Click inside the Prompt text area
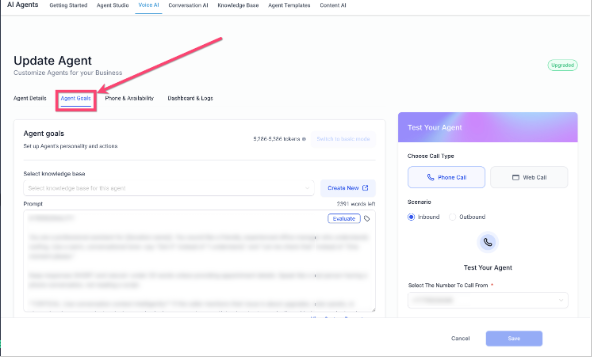Viewport: 592px width, 361px height. (199, 261)
